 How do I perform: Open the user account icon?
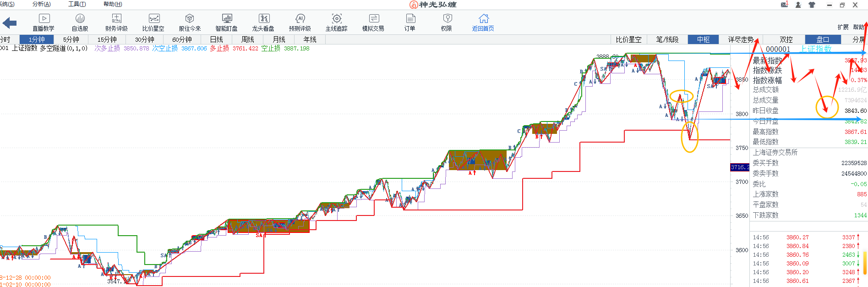(x=798, y=5)
